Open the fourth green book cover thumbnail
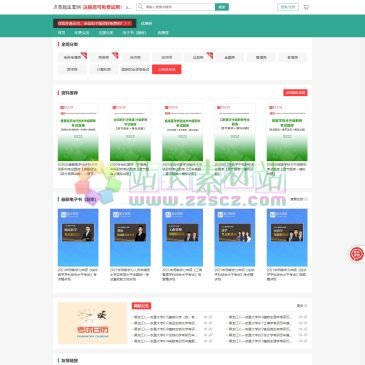The image size is (365, 365). click(235, 132)
